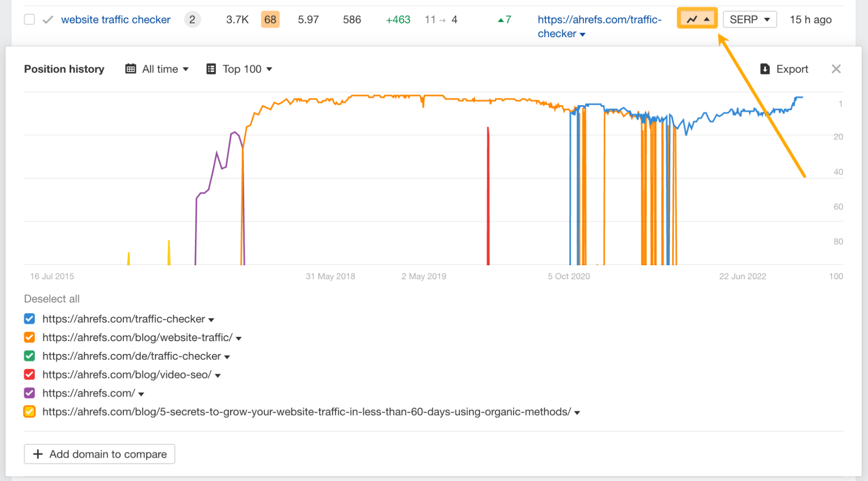868x481 pixels.
Task: Click the close X icon on chart panel
Action: click(x=837, y=69)
